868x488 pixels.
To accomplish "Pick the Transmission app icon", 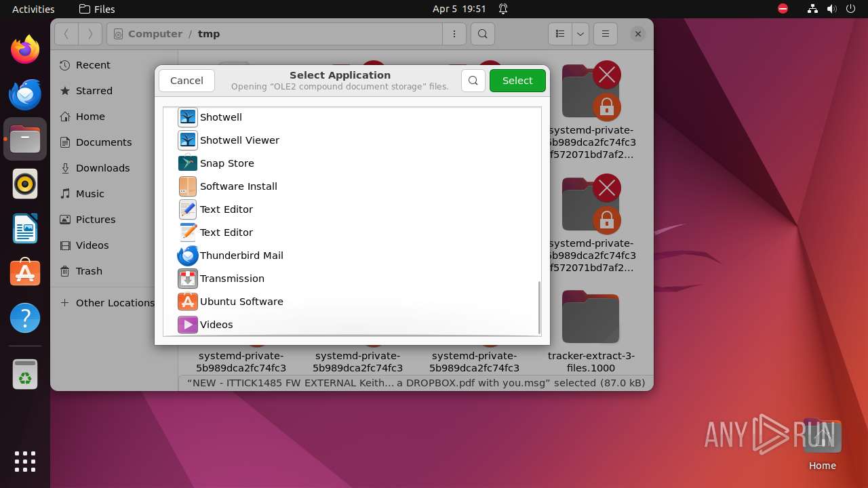I will coord(188,279).
